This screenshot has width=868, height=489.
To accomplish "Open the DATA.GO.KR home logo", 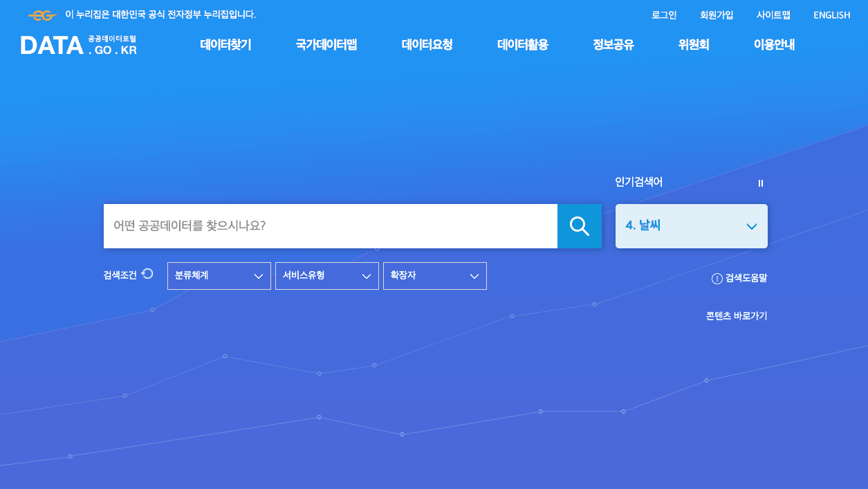I will (x=79, y=46).
